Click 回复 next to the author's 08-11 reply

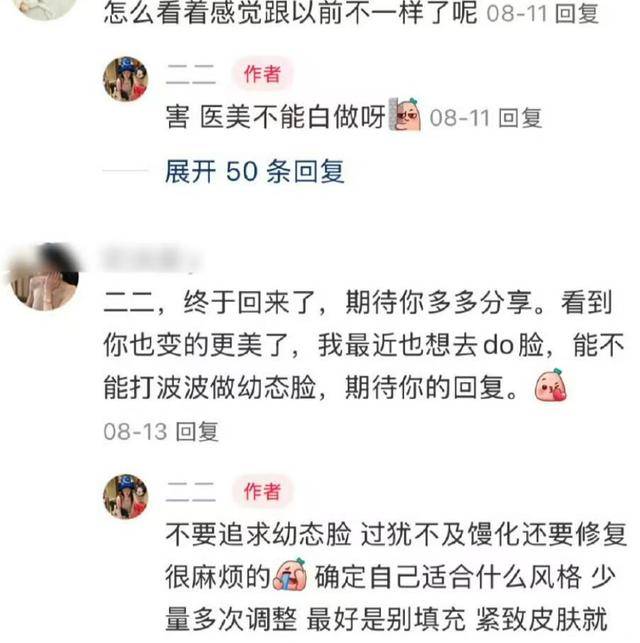pos(521,118)
